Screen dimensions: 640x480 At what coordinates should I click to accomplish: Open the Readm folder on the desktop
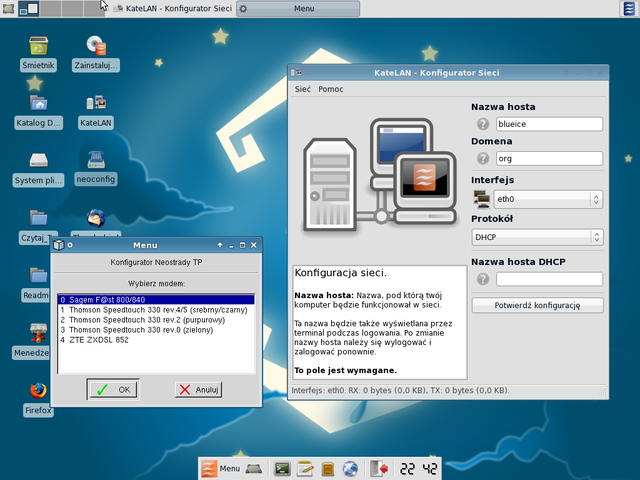(x=38, y=276)
